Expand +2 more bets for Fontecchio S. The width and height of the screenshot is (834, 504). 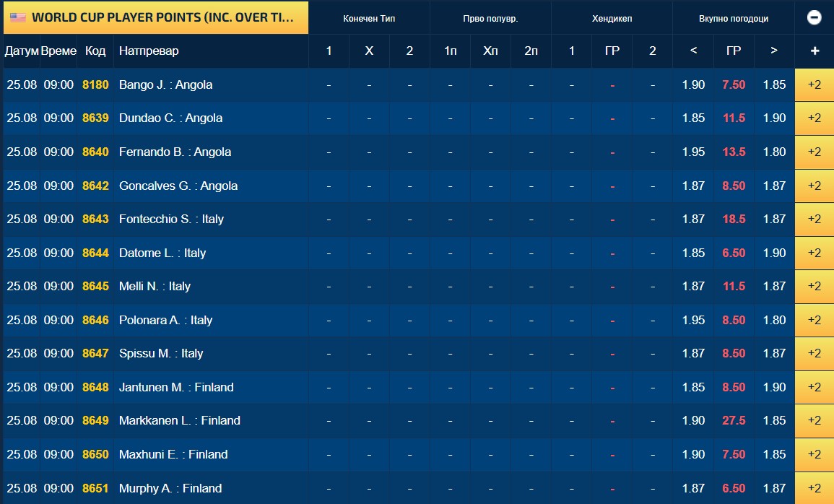[815, 219]
